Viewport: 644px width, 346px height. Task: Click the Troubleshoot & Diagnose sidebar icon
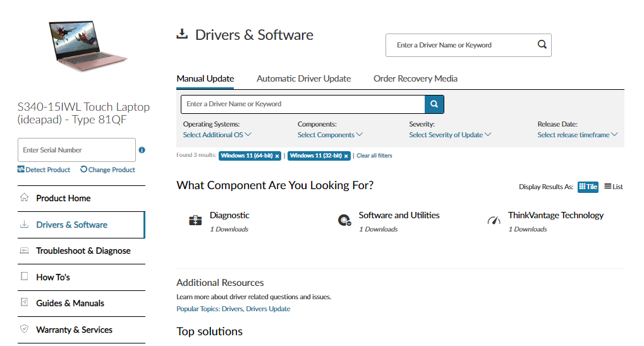[x=24, y=250]
